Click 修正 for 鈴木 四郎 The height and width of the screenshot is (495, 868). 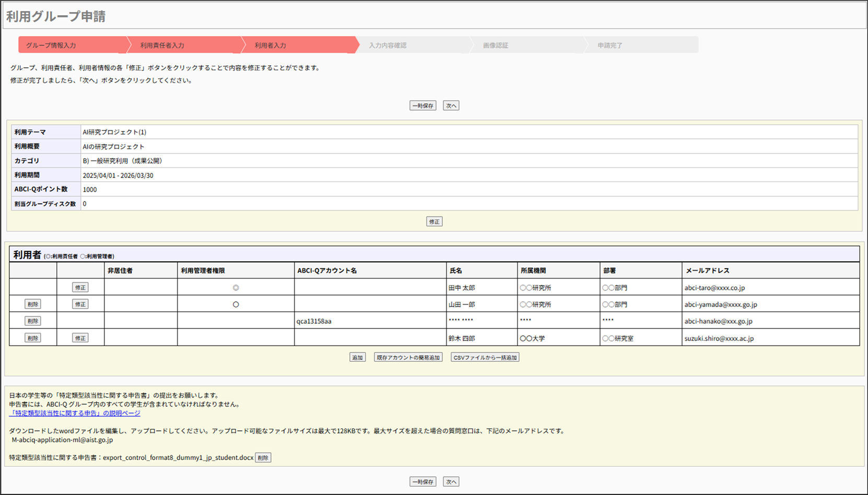click(x=80, y=338)
